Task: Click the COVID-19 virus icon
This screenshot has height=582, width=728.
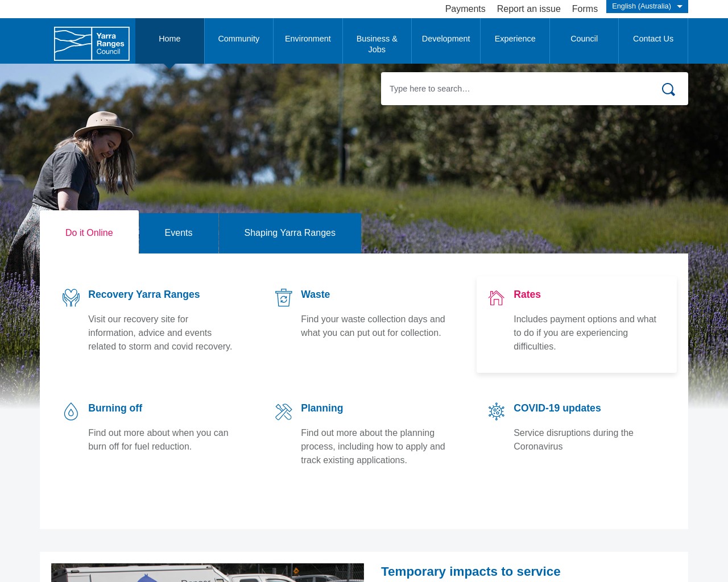Action: point(496,411)
